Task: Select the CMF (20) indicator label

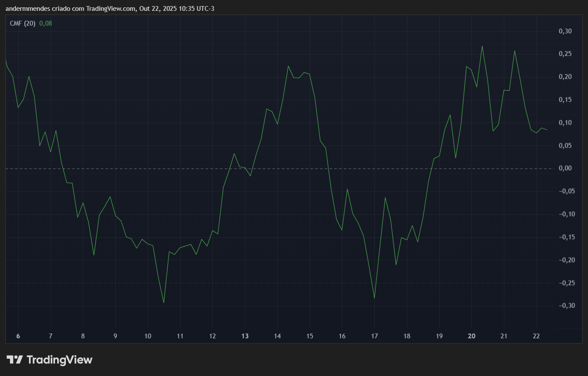Action: (x=23, y=23)
